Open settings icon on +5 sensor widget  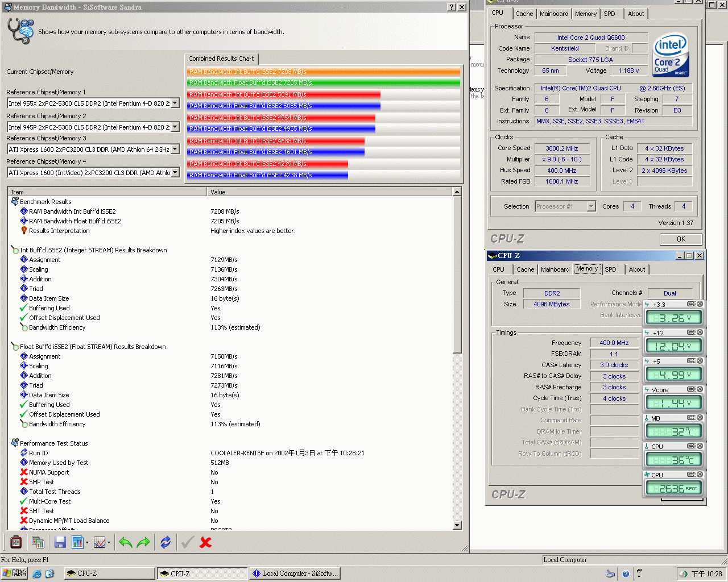(691, 361)
